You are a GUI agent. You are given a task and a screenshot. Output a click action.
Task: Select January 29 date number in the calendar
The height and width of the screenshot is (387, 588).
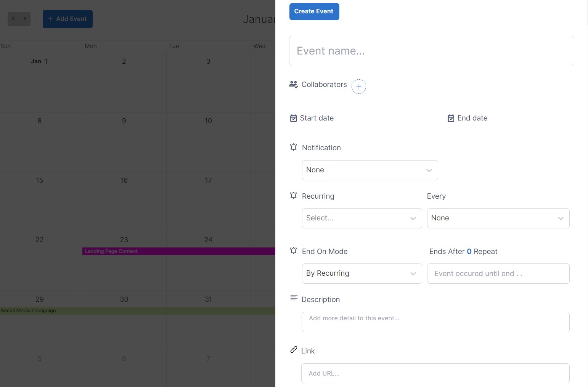(x=40, y=299)
